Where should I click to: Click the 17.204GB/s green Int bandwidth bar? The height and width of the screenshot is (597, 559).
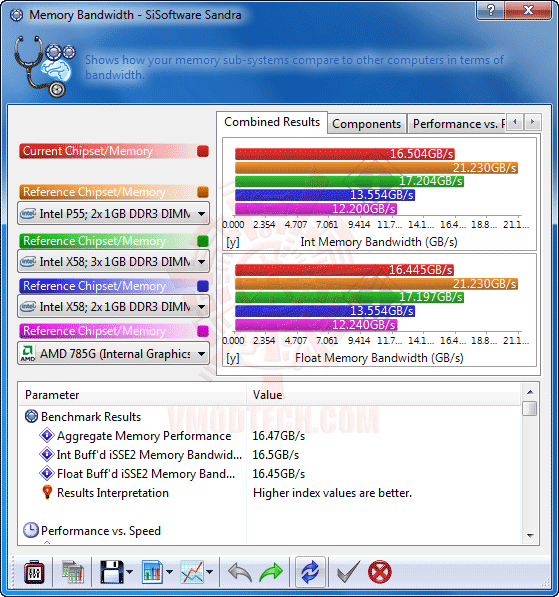pyautogui.click(x=349, y=181)
